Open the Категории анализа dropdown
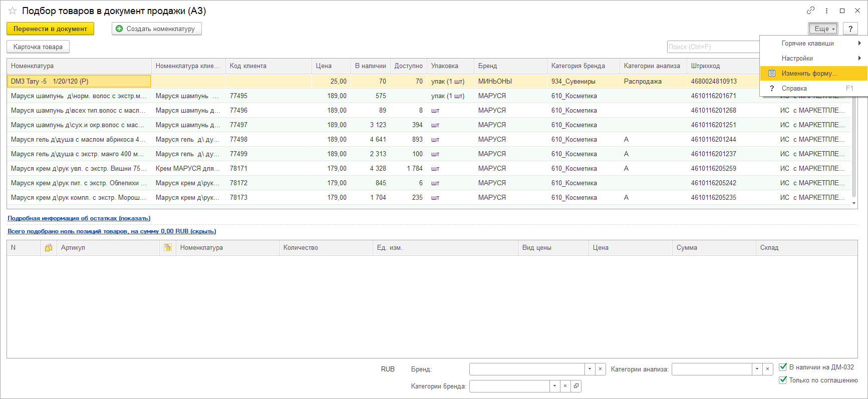The height and width of the screenshot is (399, 868). (757, 369)
